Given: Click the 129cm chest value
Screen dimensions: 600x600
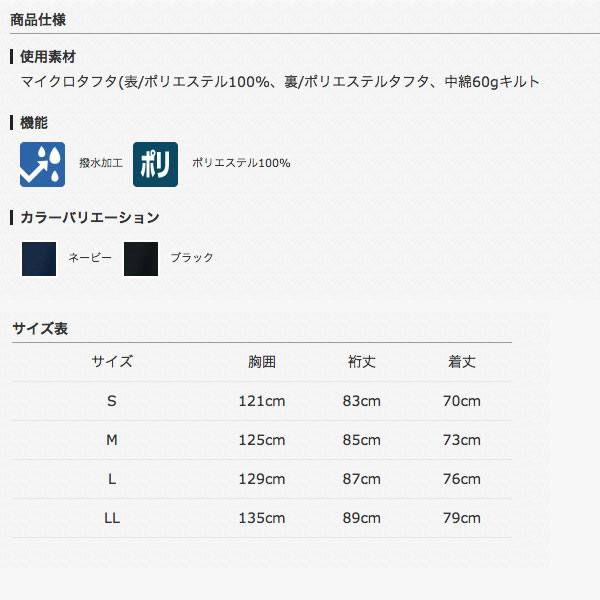Looking at the screenshot, I should (262, 479).
